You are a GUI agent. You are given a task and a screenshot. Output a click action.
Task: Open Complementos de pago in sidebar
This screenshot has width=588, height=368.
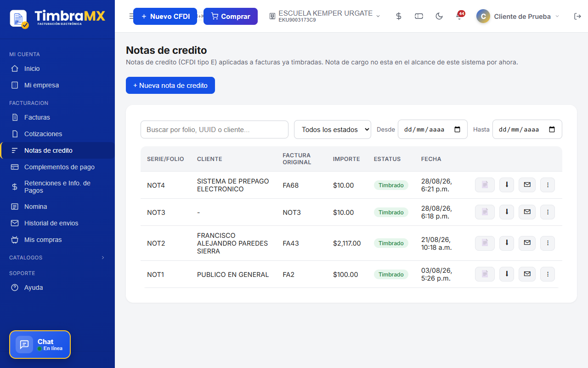click(57, 167)
